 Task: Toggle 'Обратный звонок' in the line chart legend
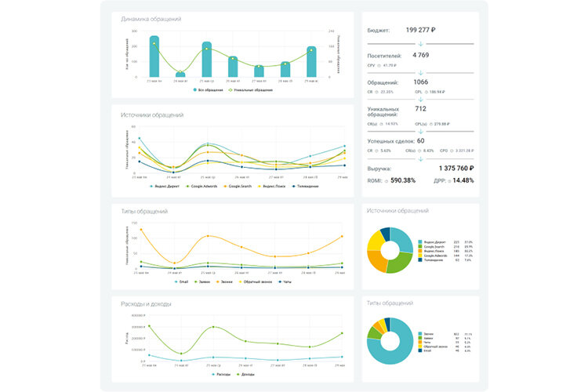click(256, 281)
